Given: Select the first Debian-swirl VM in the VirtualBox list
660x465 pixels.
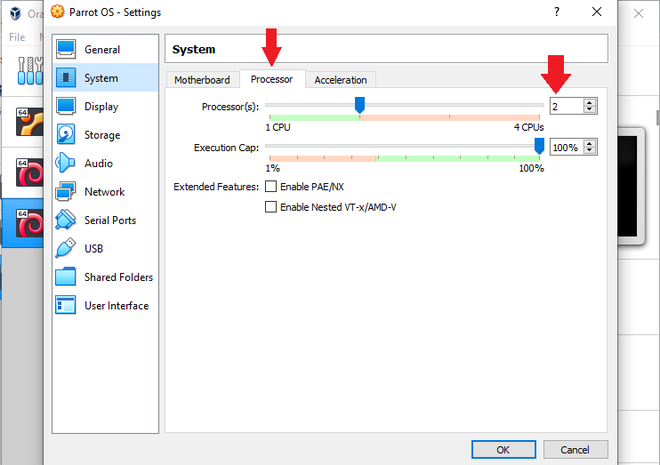Looking at the screenshot, I should pyautogui.click(x=29, y=172).
